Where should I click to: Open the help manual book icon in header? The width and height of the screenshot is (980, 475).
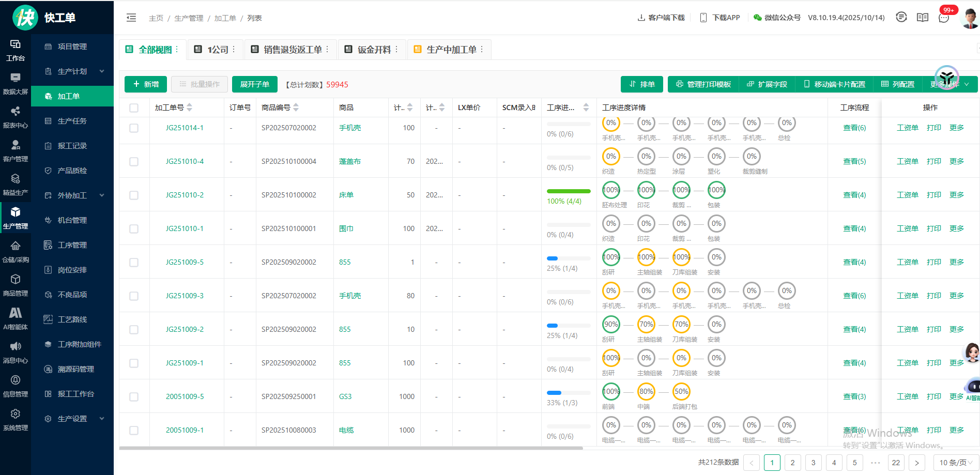coord(923,18)
